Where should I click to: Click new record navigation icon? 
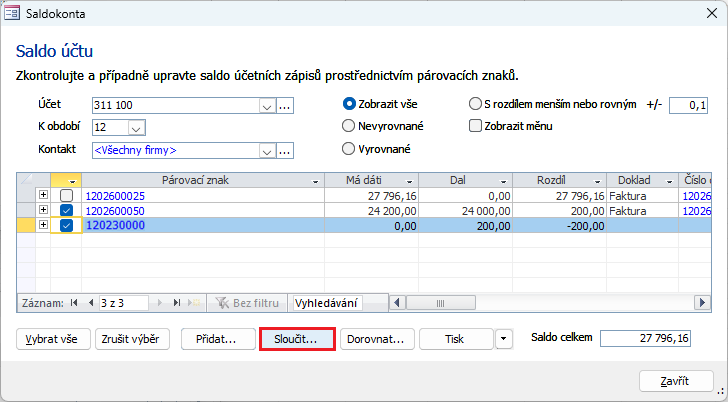pyautogui.click(x=194, y=303)
